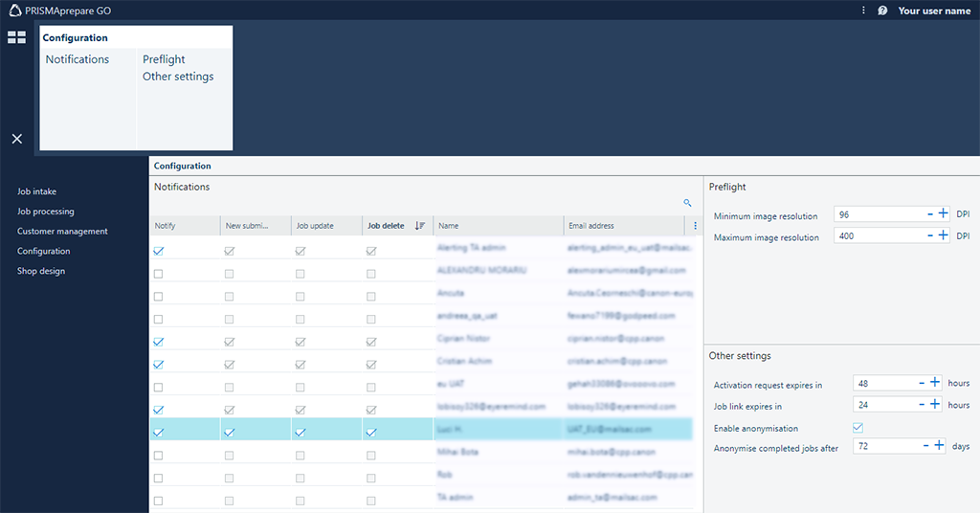Image resolution: width=980 pixels, height=513 pixels.
Task: Go to Customer management
Action: click(x=62, y=232)
